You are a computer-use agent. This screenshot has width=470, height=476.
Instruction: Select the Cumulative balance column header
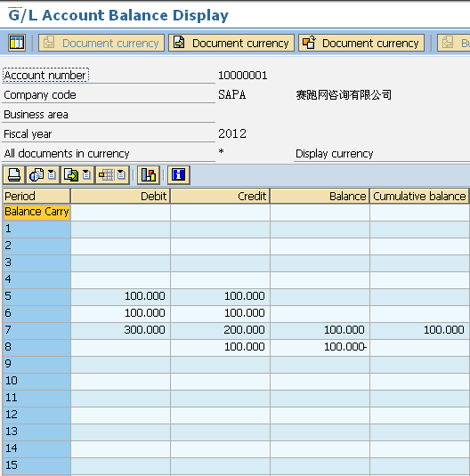coord(419,196)
